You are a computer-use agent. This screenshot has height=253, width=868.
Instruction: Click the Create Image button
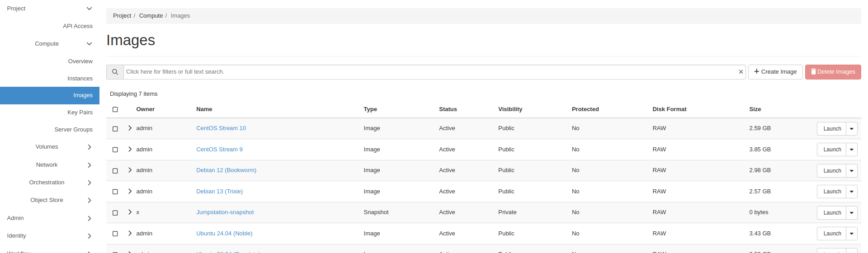775,72
